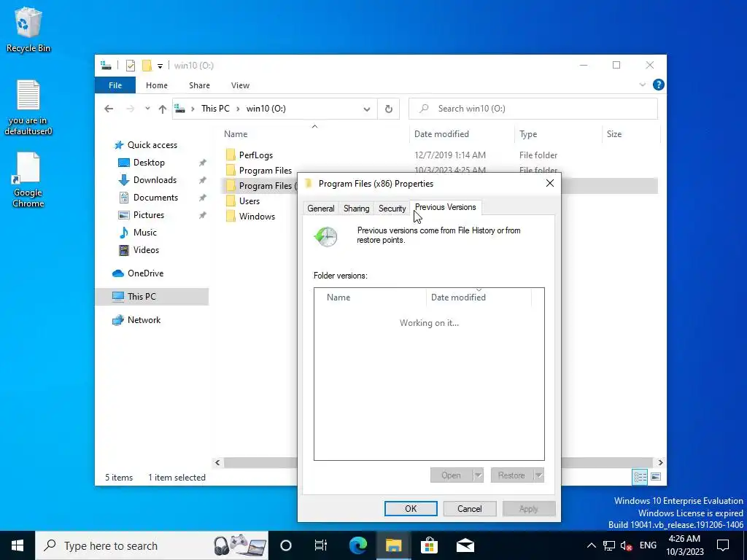The height and width of the screenshot is (560, 747).
Task: Click This PC in the address breadcrumb
Action: click(215, 109)
